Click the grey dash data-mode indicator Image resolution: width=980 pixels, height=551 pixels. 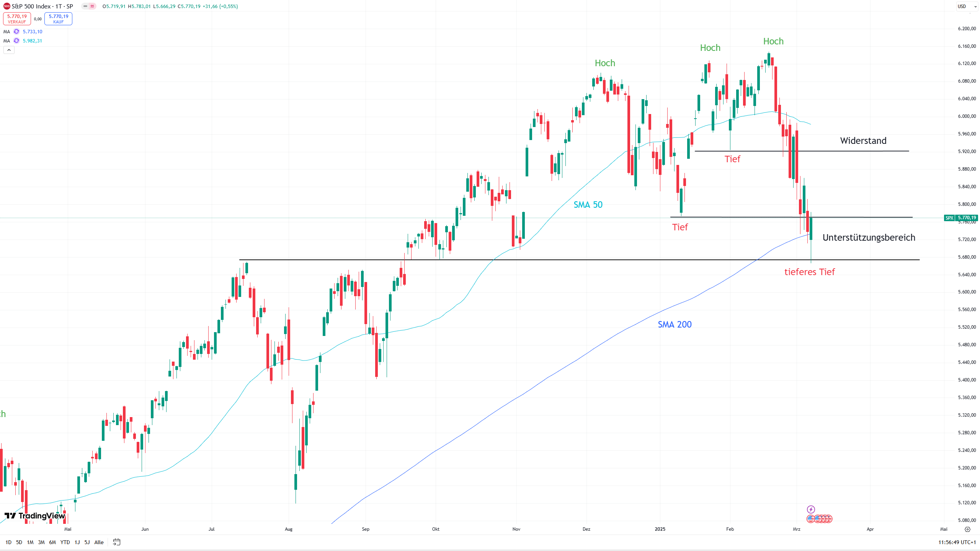point(85,6)
